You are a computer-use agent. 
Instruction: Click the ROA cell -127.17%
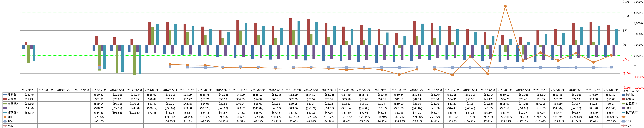click(x=523, y=122)
